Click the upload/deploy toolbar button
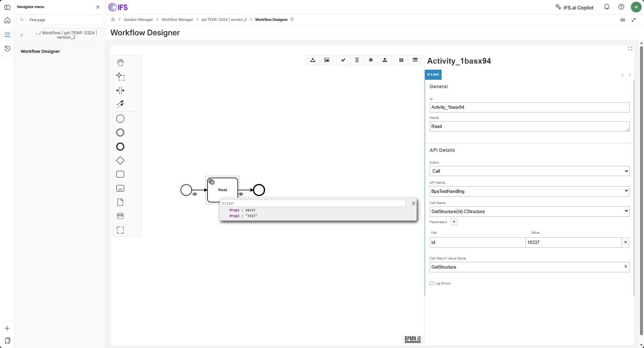 (x=385, y=60)
